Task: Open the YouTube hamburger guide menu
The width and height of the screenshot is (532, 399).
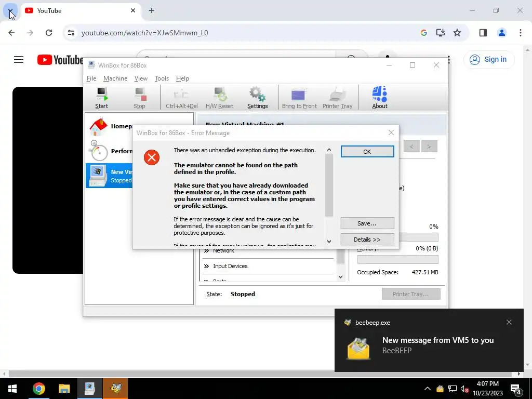Action: point(19,60)
